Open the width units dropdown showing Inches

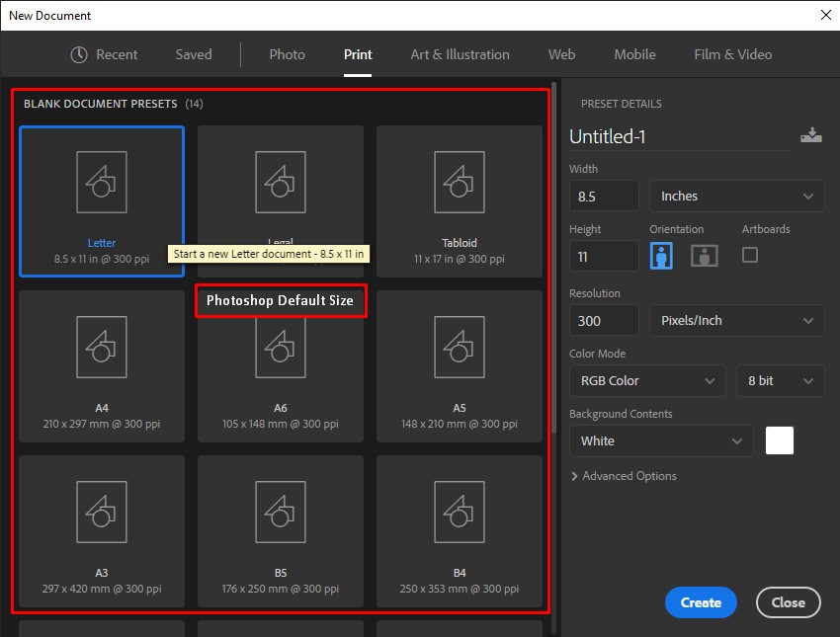pos(735,196)
